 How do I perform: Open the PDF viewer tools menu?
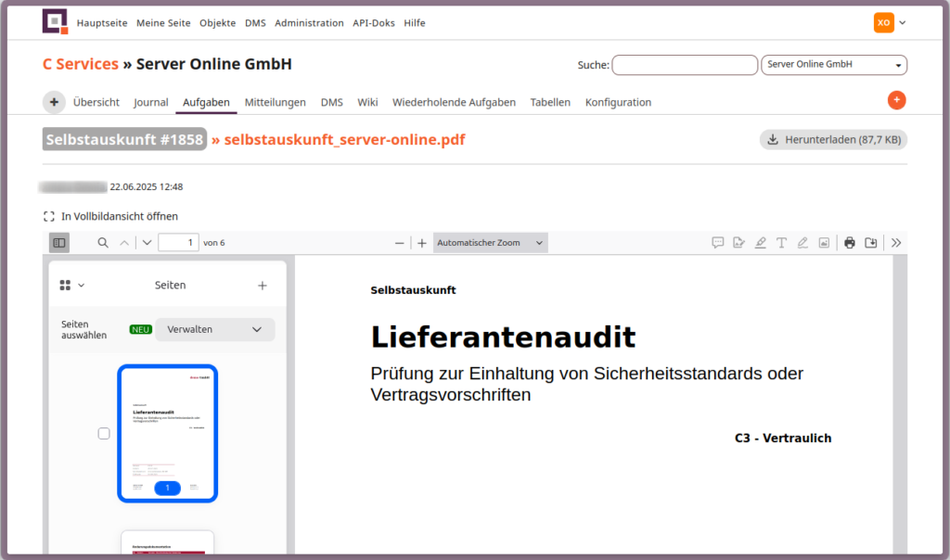coord(896,243)
